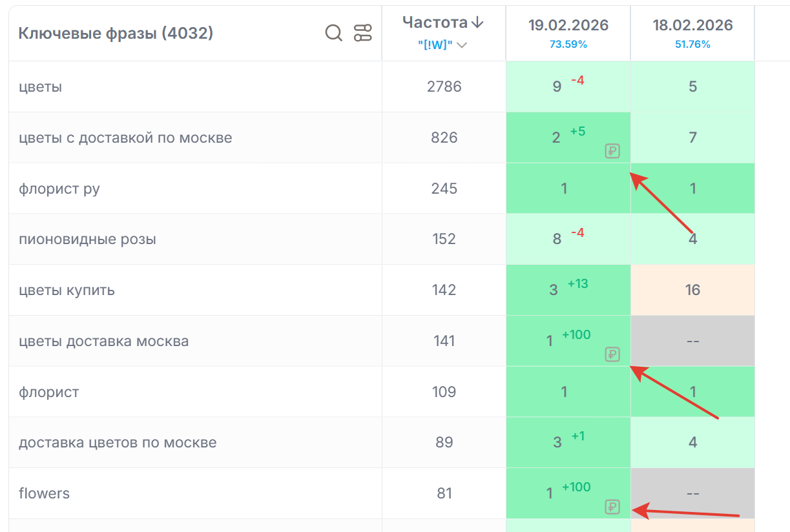Click the keyword search magnifier icon
The height and width of the screenshot is (532, 790).
[x=333, y=33]
